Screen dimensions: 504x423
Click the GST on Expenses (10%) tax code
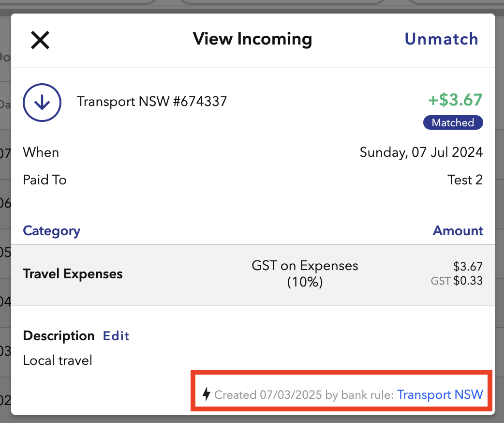[x=305, y=273]
